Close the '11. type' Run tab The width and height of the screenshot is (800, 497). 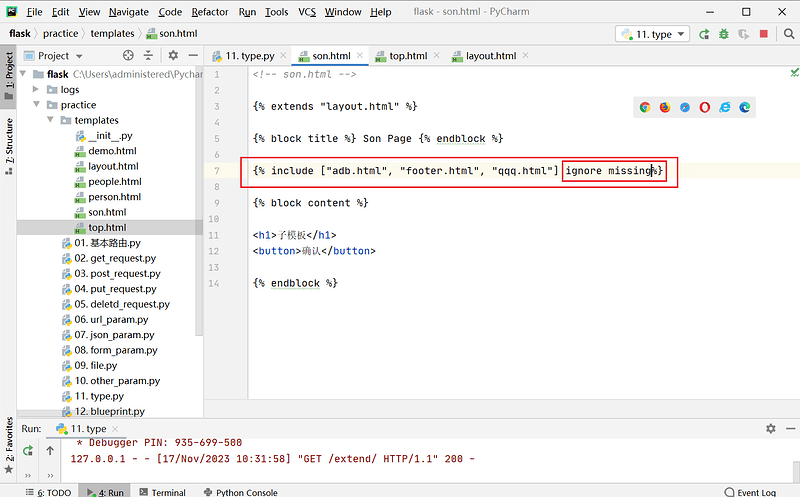(115, 429)
